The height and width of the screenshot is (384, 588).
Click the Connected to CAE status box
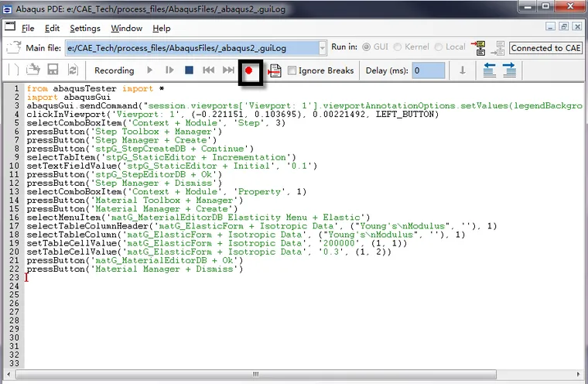(x=545, y=48)
